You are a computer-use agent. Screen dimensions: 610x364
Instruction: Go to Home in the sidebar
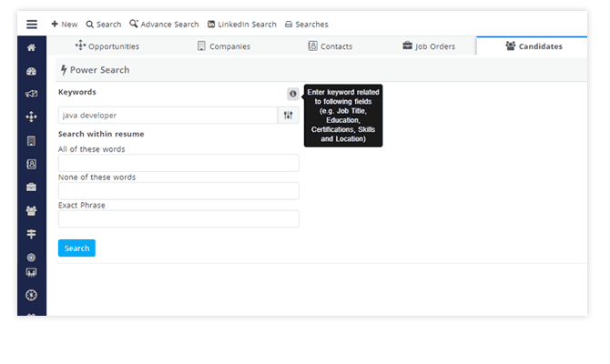[32, 48]
